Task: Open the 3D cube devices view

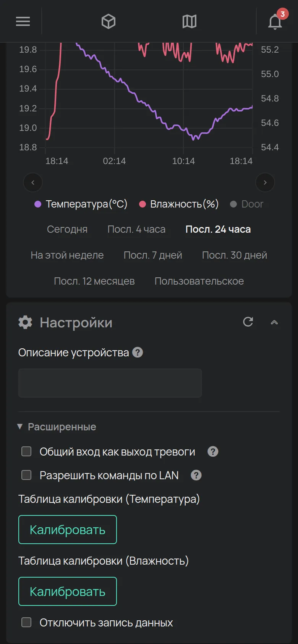Action: click(109, 21)
